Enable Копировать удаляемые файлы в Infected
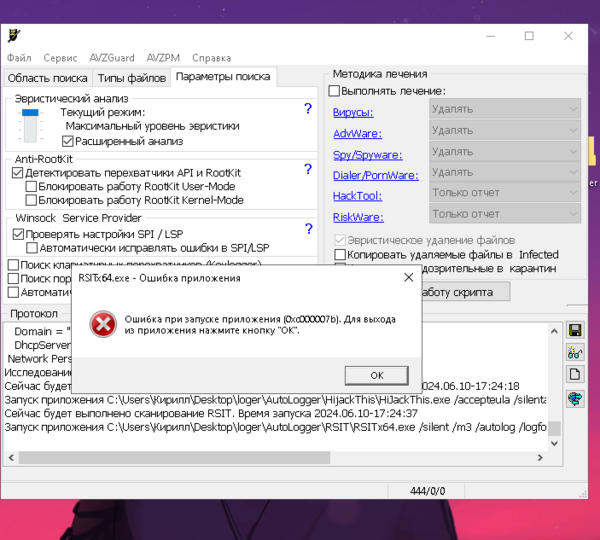This screenshot has height=540, width=600. pos(340,255)
